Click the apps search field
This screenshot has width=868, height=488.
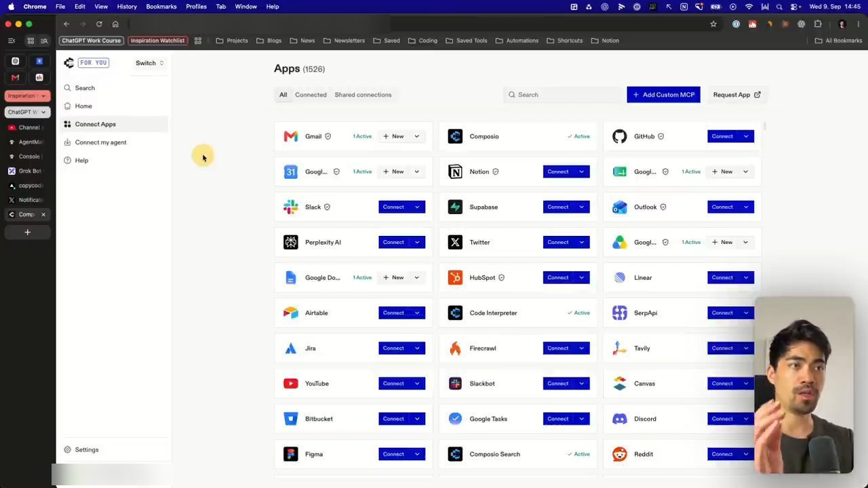coord(562,95)
